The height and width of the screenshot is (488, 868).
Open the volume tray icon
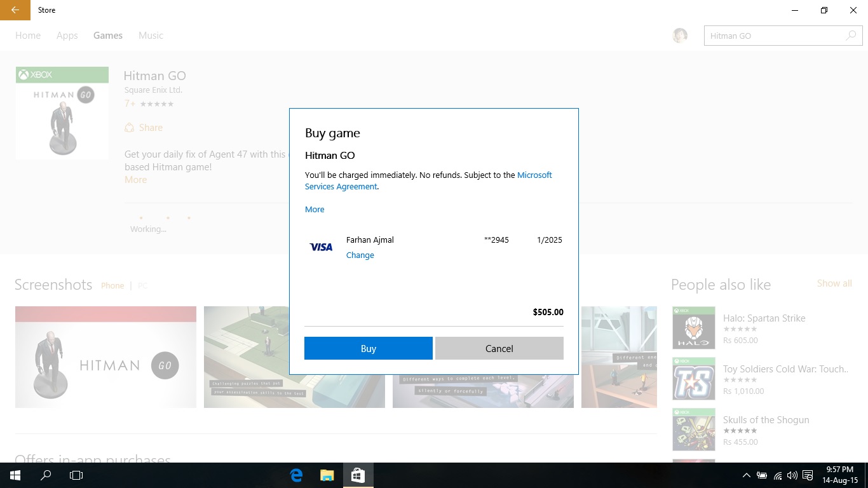792,475
